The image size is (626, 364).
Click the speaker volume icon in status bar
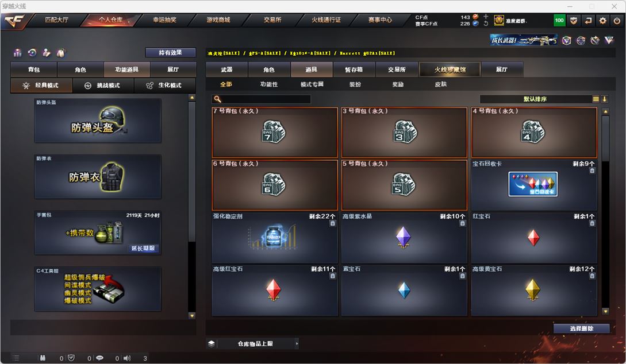point(127,358)
